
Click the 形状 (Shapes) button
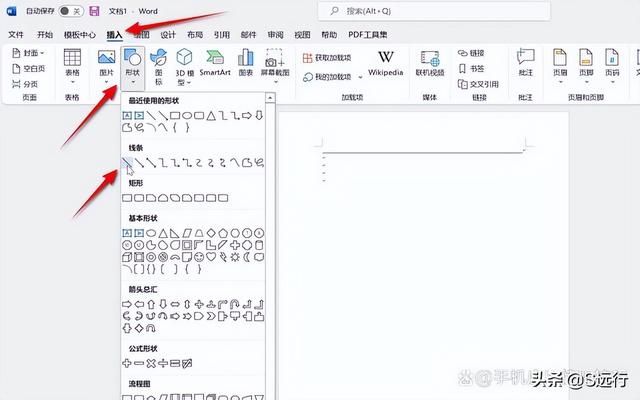tap(133, 67)
